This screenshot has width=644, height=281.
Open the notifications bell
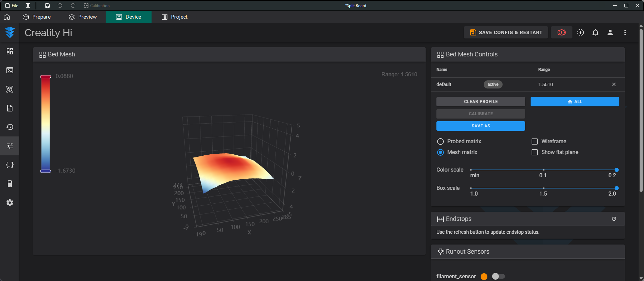(595, 32)
